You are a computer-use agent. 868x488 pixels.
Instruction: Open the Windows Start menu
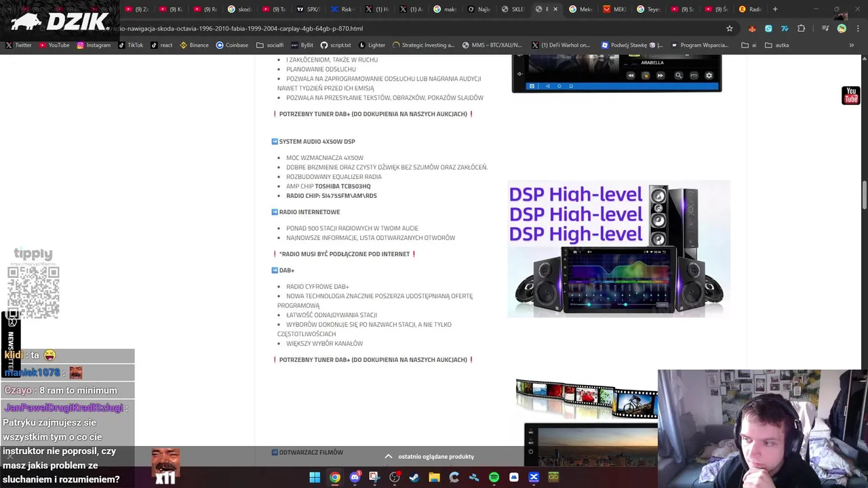(x=315, y=477)
